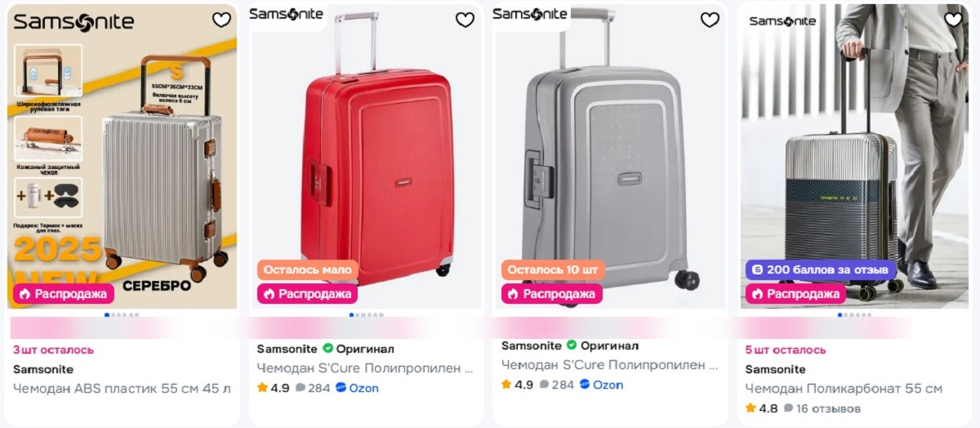Image resolution: width=980 pixels, height=428 pixels.
Task: Click heart icon on the polycarbonate suitcase card
Action: pyautogui.click(x=953, y=20)
